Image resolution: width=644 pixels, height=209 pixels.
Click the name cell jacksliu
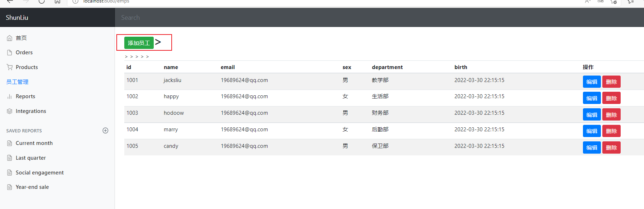(172, 80)
